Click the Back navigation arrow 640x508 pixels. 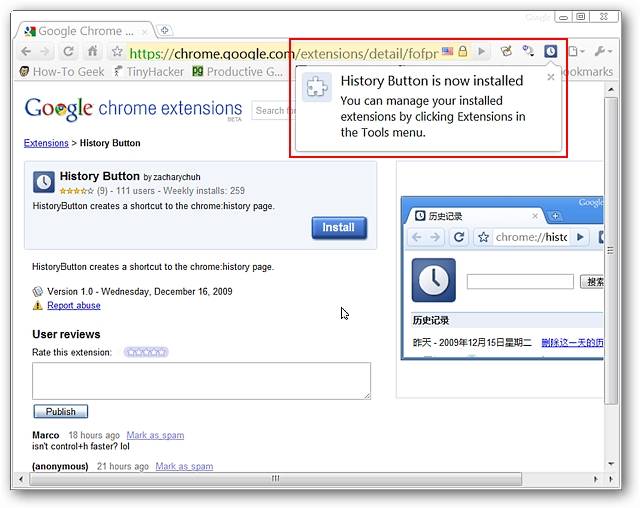point(26,52)
